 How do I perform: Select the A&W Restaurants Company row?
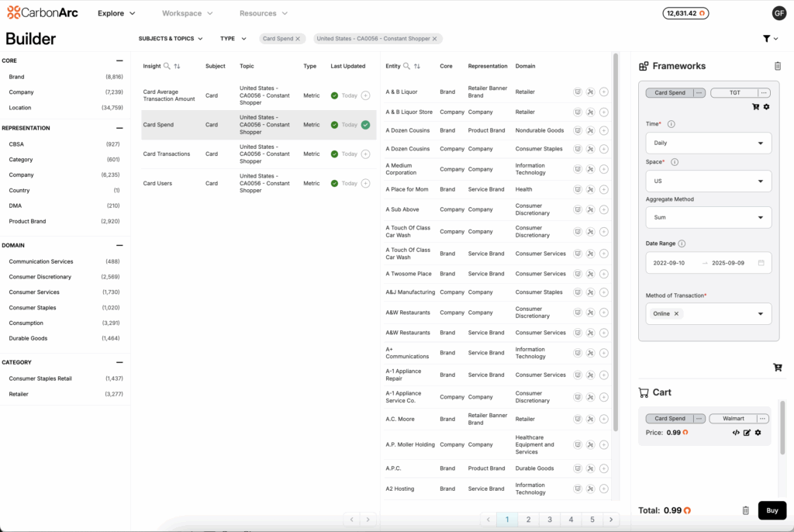(x=497, y=313)
